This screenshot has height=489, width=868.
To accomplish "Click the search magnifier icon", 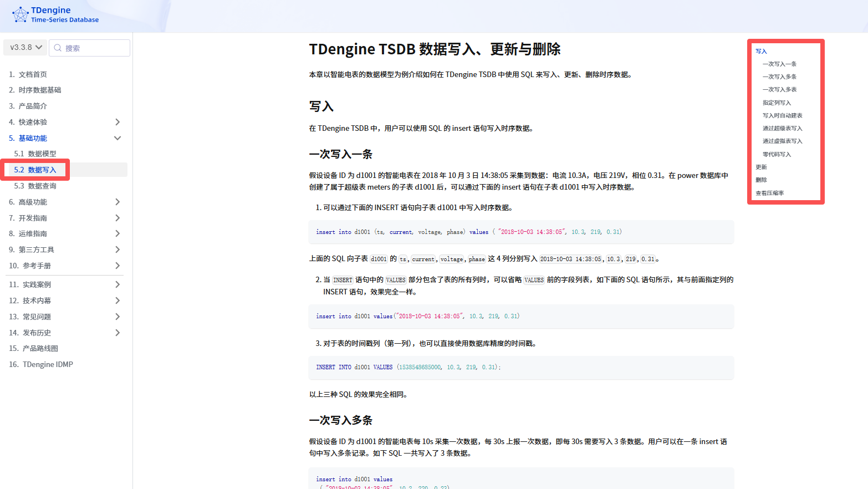I will pos(58,48).
